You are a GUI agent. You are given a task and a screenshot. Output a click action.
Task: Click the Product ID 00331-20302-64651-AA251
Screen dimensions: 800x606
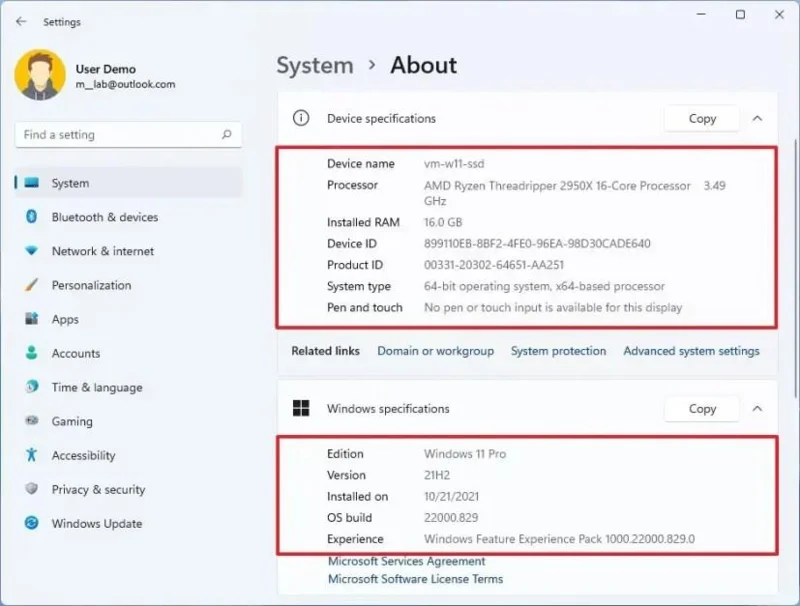click(493, 265)
